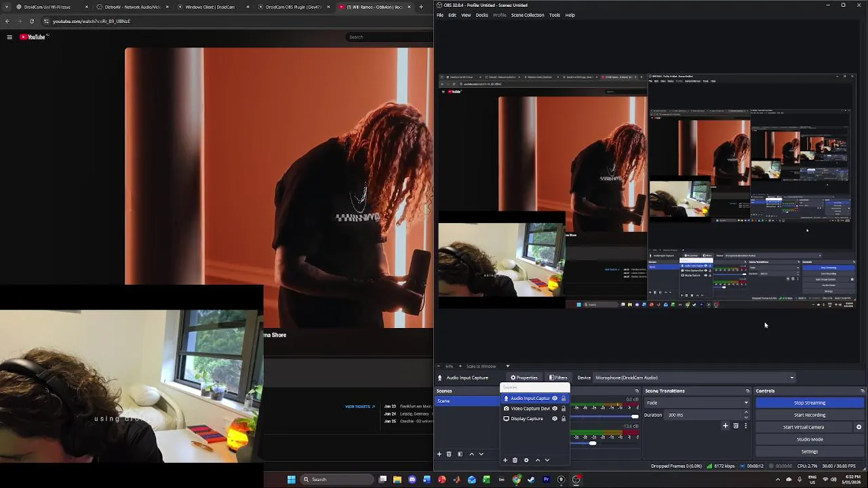Open the OBS Help menu
This screenshot has width=868, height=488.
570,15
